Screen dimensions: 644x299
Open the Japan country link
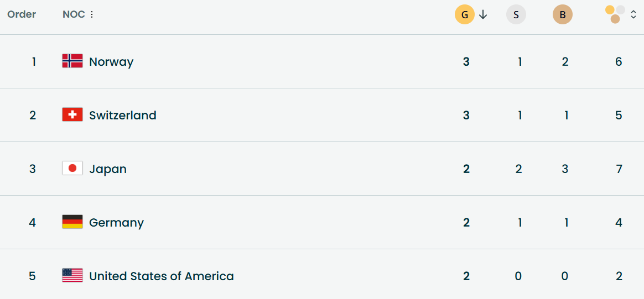coord(108,169)
